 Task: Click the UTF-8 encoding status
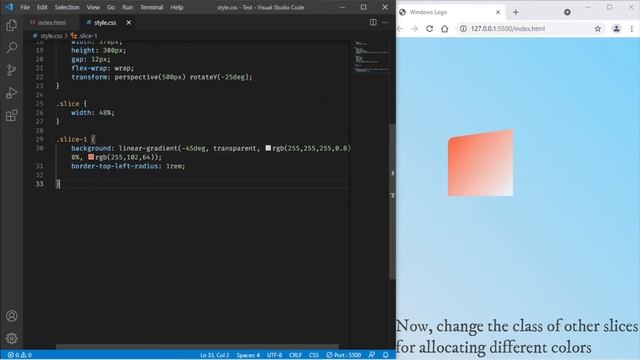274,355
